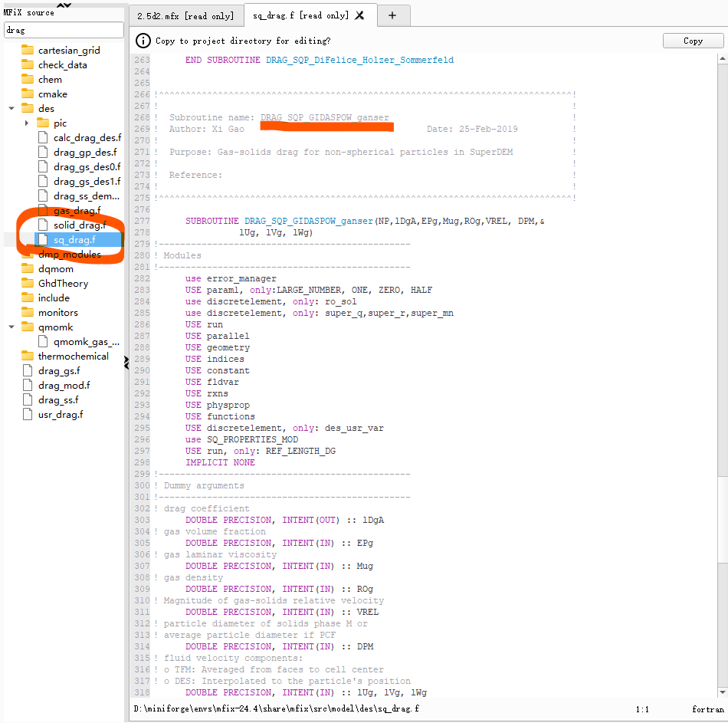Expand the pic folder

(x=27, y=123)
